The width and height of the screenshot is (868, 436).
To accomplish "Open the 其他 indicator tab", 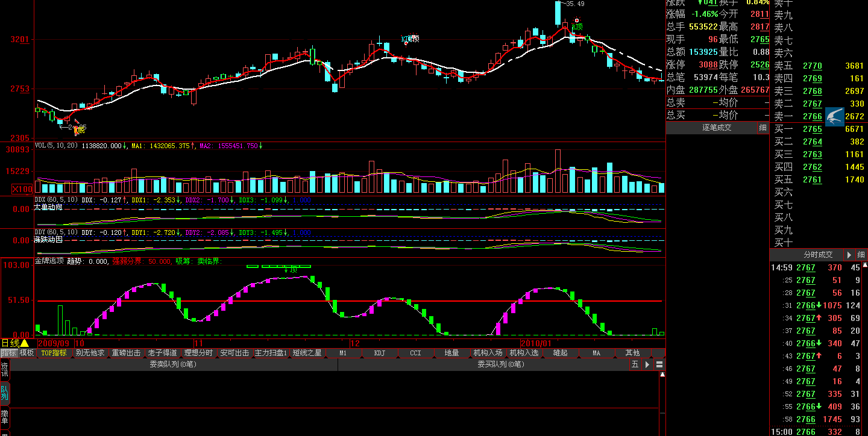I will pyautogui.click(x=633, y=353).
